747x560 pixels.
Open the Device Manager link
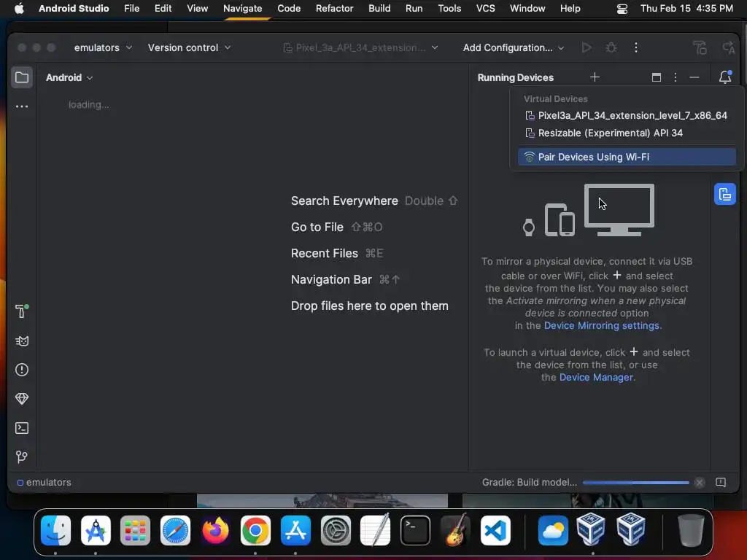[596, 377]
